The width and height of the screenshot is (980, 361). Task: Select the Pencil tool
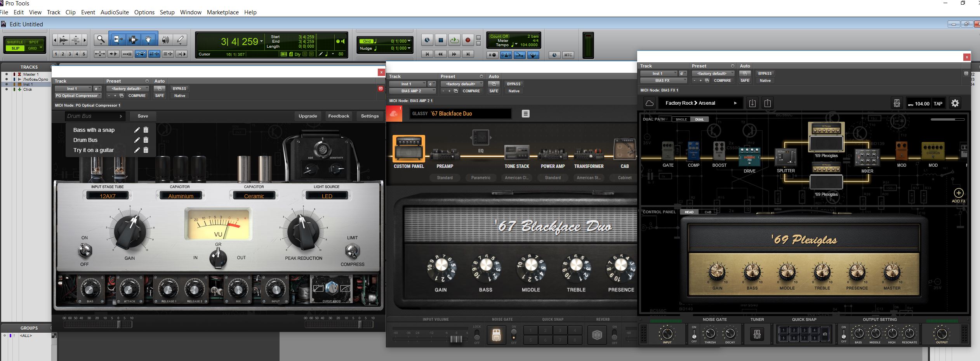[180, 40]
